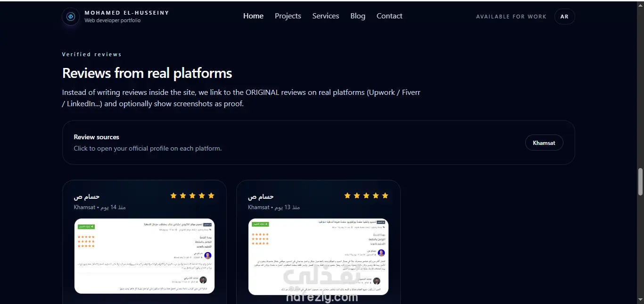This screenshot has width=644, height=304.
Task: Go to the Projects page
Action: [x=288, y=16]
